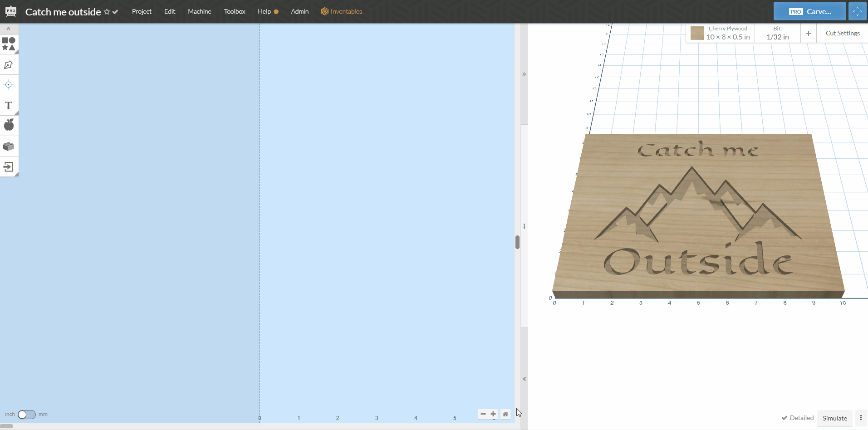Open the Toolbox menu
868x430 pixels.
tap(235, 11)
